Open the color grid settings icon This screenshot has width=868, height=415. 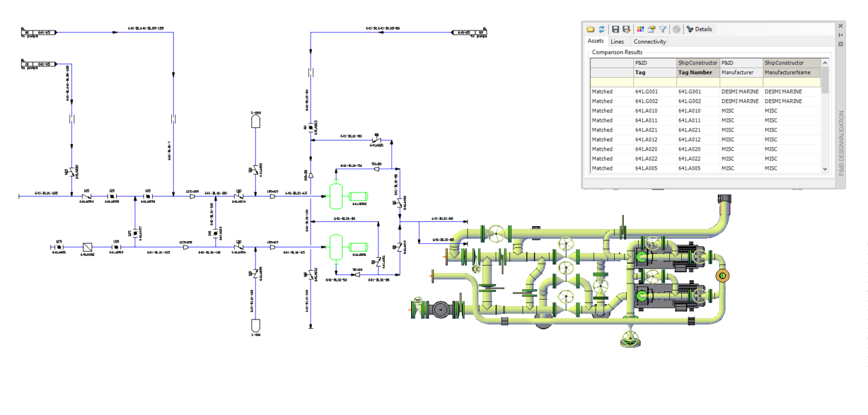(x=641, y=29)
